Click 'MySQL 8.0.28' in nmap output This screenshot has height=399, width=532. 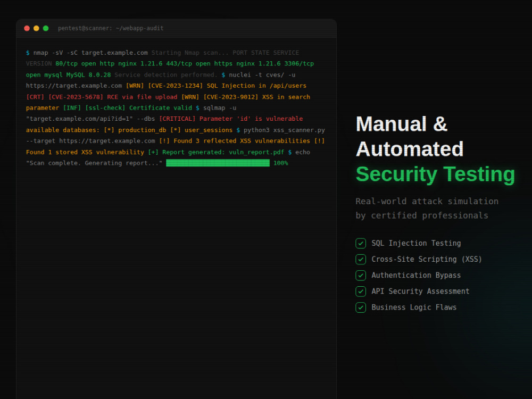(x=88, y=75)
